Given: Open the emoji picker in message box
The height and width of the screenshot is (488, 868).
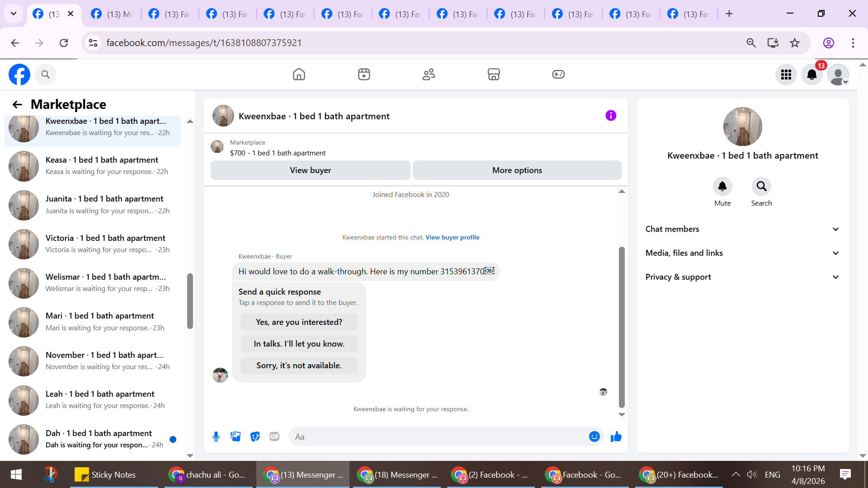Looking at the screenshot, I should pos(594,436).
